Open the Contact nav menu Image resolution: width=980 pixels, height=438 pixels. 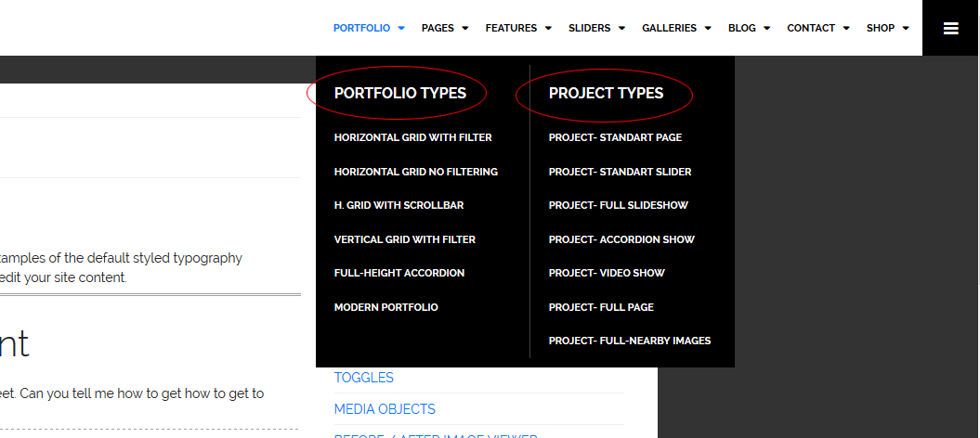tap(817, 28)
